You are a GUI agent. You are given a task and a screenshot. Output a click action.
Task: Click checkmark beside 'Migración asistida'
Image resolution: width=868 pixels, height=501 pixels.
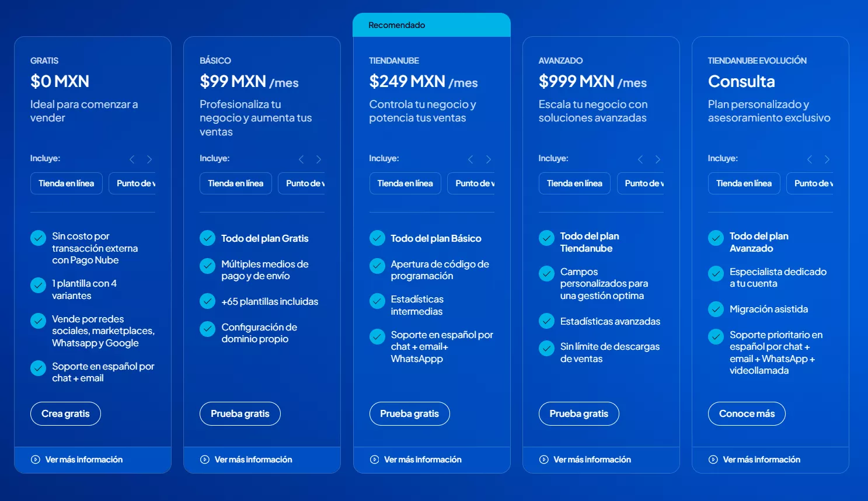(x=716, y=308)
